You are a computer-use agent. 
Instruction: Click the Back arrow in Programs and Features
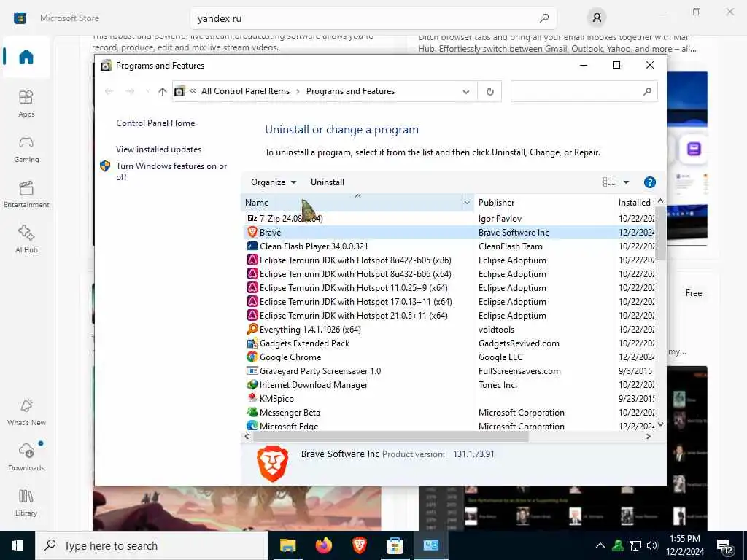point(109,91)
